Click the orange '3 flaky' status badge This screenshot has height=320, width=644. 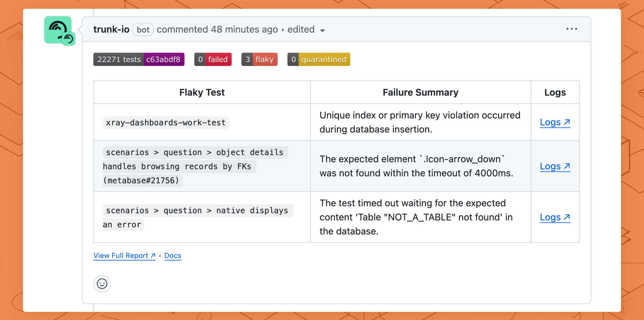coord(259,59)
